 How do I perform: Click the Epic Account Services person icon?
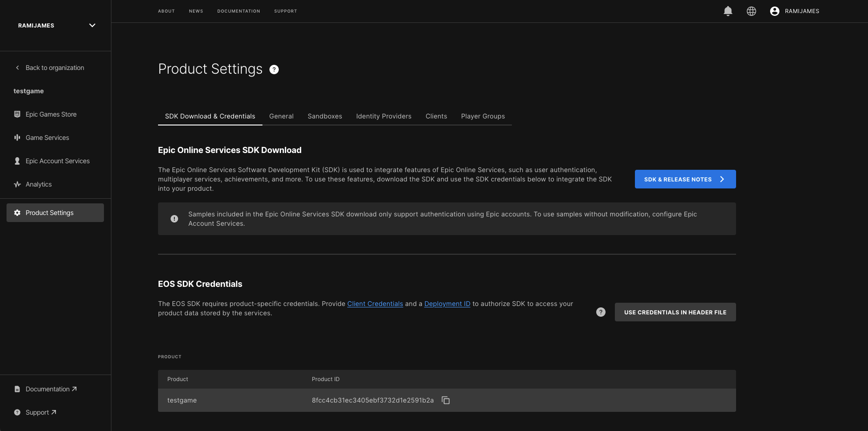coord(17,161)
